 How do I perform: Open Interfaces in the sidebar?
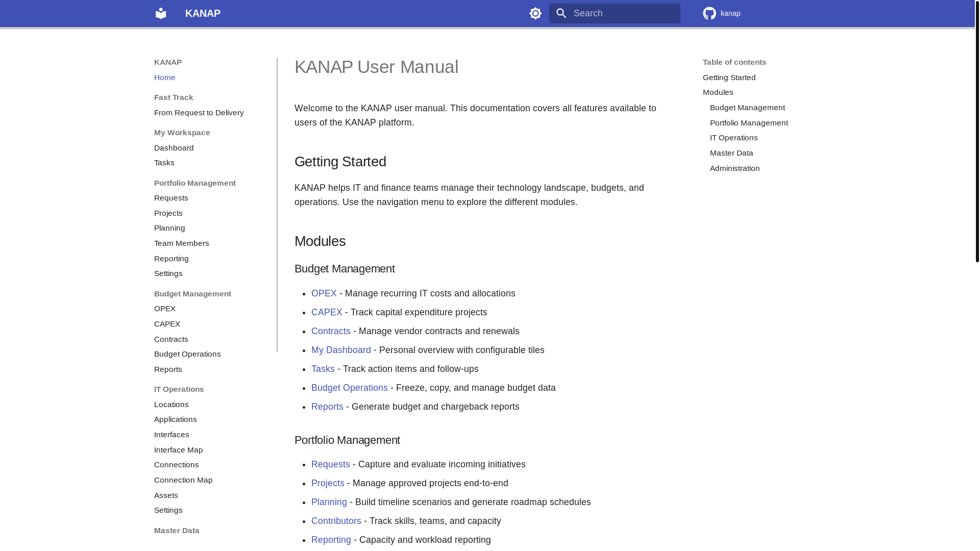click(x=171, y=435)
